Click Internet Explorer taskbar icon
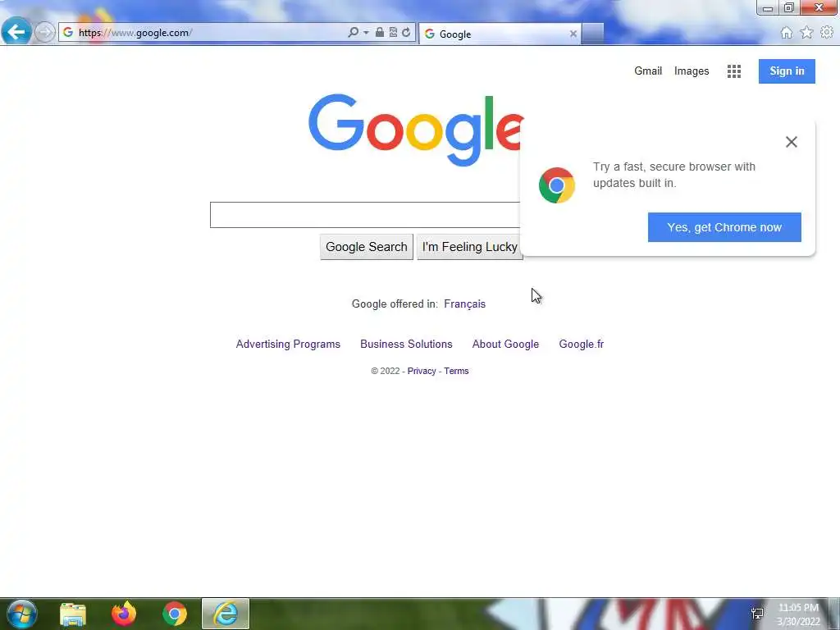The height and width of the screenshot is (630, 840). (x=226, y=614)
